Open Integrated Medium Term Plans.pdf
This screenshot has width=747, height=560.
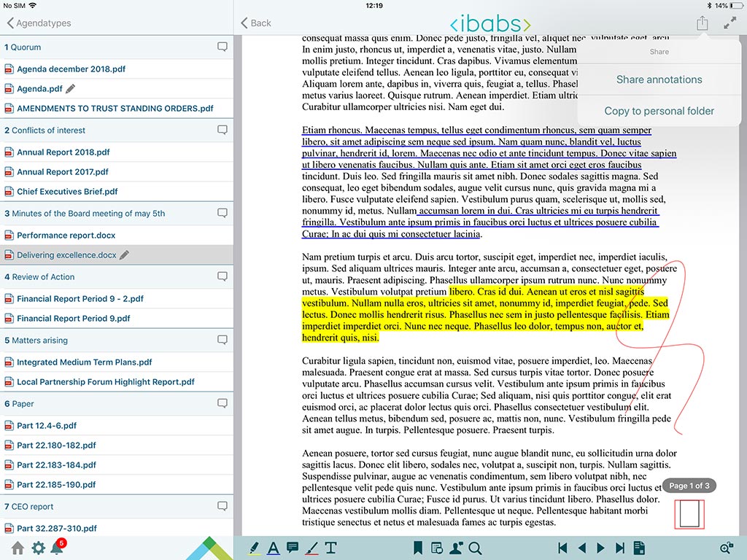click(117, 362)
